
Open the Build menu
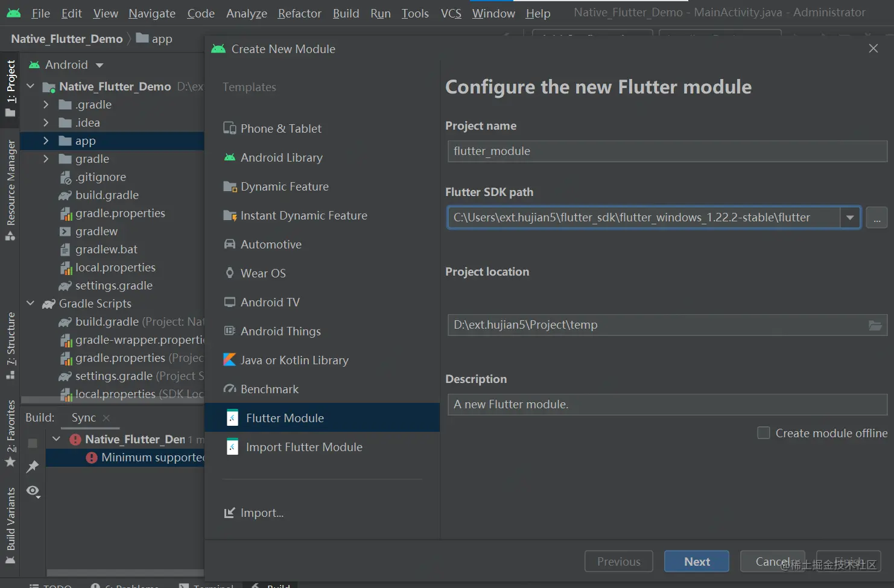[x=346, y=13]
